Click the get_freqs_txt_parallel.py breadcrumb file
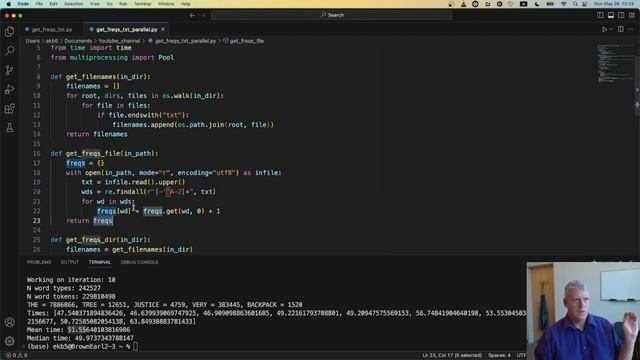Image resolution: width=640 pixels, height=360 pixels. [x=182, y=41]
